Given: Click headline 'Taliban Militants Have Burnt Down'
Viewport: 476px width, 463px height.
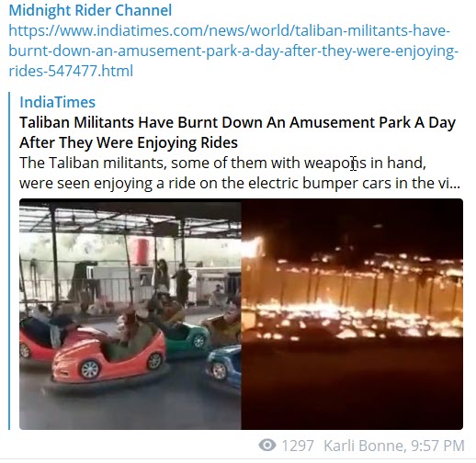Looking at the screenshot, I should click(237, 122).
